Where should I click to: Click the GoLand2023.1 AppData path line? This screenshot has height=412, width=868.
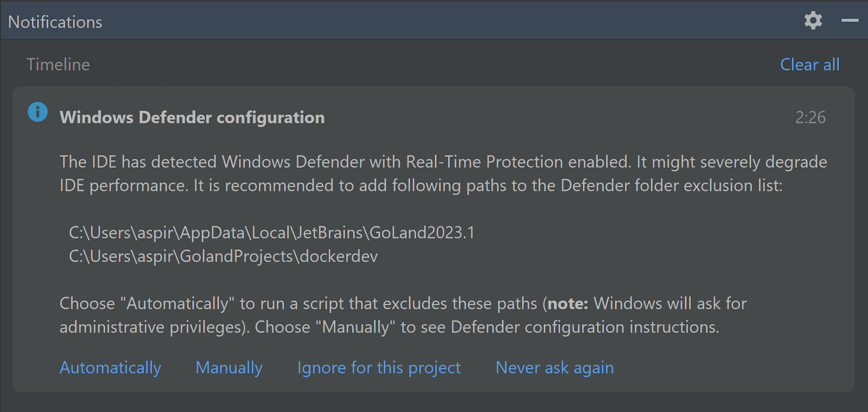pos(271,233)
